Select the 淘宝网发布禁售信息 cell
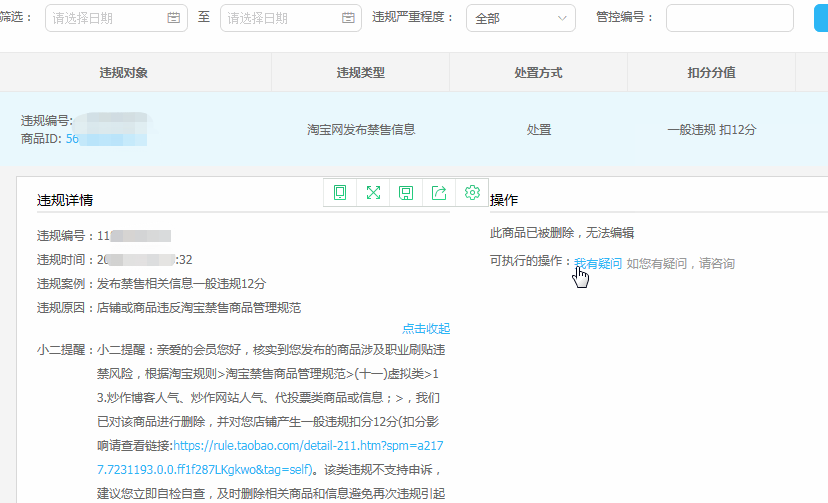 click(x=361, y=130)
